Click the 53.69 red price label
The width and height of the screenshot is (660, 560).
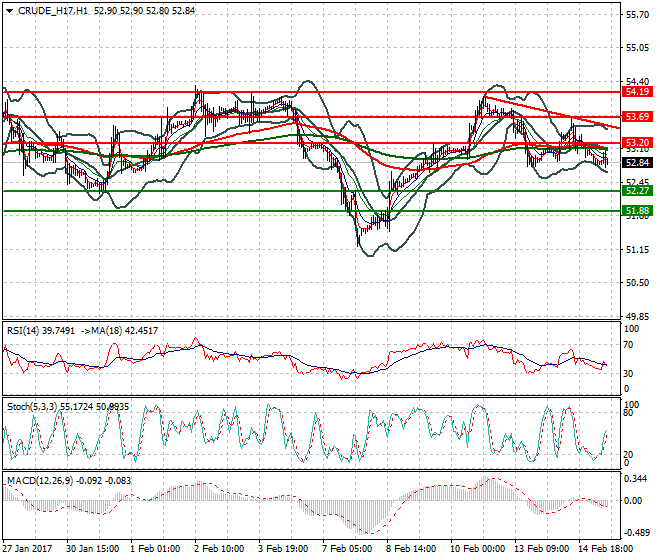[x=638, y=117]
